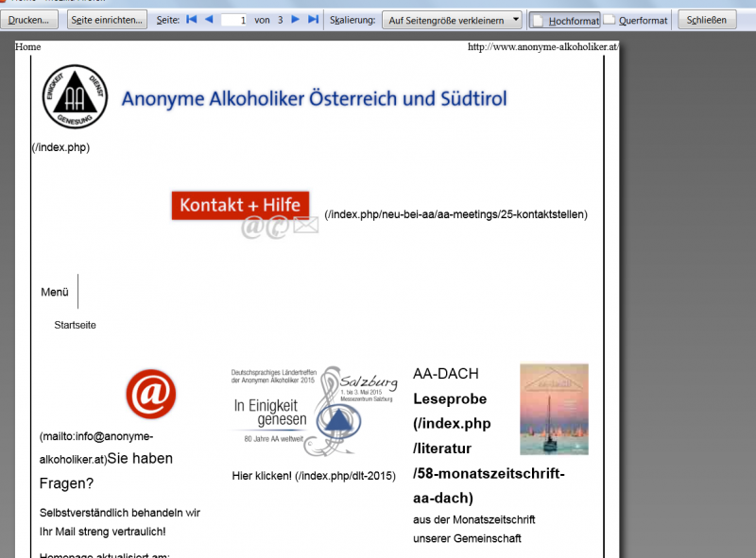Image resolution: width=756 pixels, height=558 pixels.
Task: Click the AA triangle logo
Action: [75, 96]
